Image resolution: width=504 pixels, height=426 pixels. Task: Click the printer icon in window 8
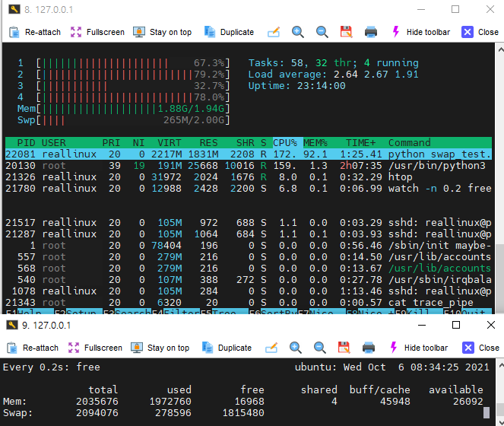pyautogui.click(x=371, y=32)
